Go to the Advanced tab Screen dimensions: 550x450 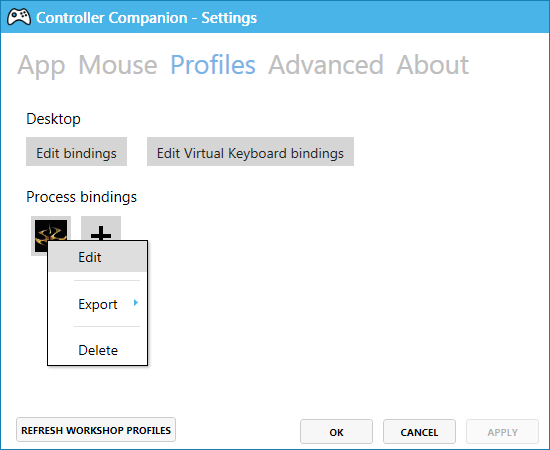tap(326, 65)
